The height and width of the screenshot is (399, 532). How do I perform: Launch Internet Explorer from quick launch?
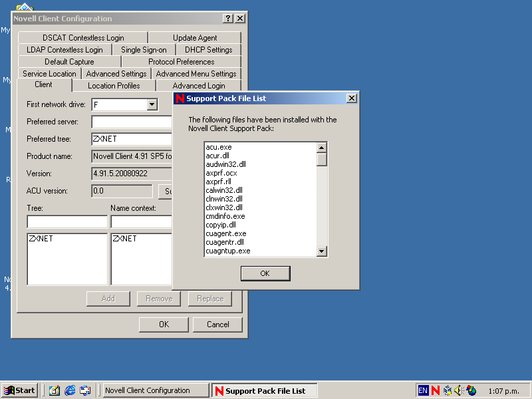coord(70,390)
